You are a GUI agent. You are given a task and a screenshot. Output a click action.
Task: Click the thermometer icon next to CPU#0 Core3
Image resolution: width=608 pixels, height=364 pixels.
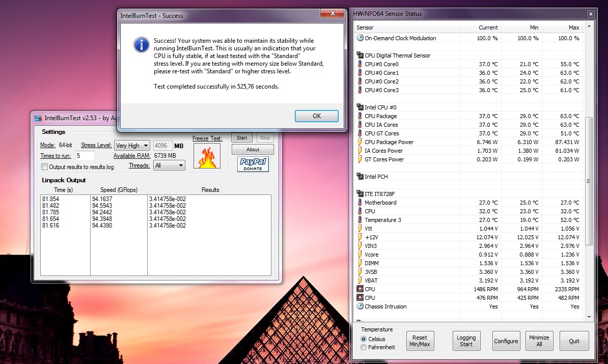coord(360,90)
